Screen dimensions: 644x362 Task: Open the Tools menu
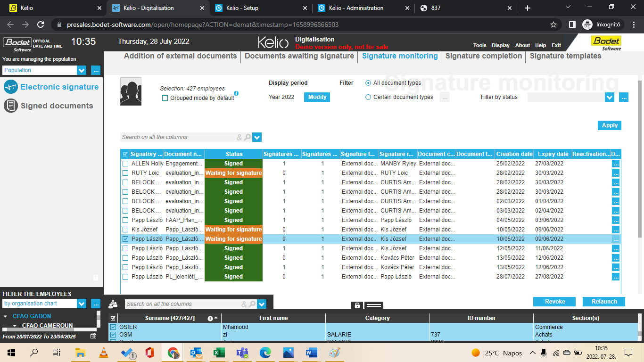pyautogui.click(x=480, y=45)
